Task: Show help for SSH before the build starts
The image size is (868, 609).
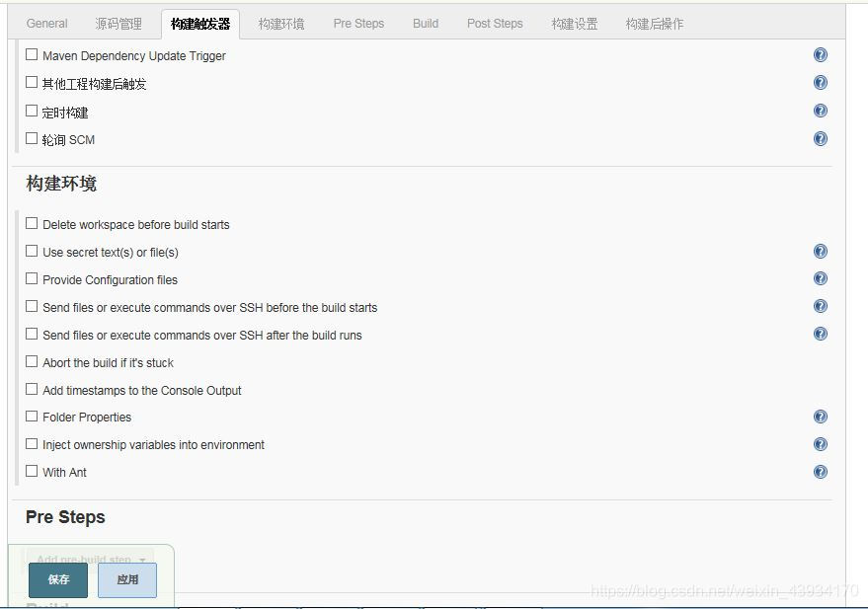Action: [821, 306]
